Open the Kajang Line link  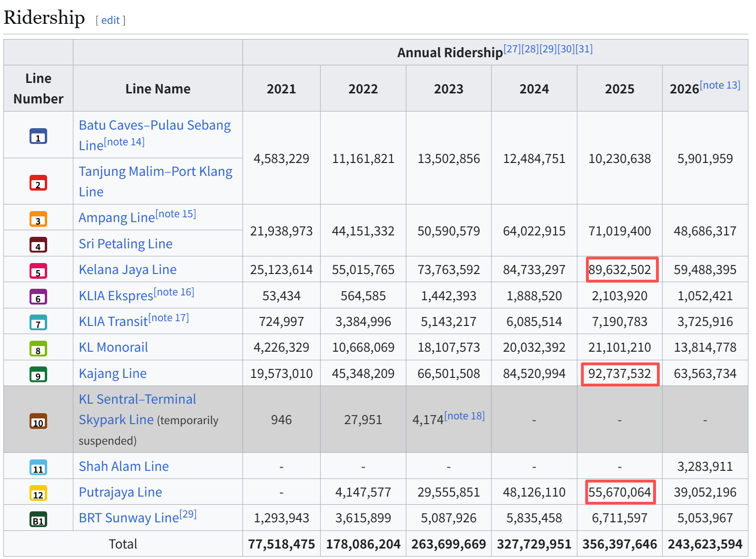[113, 373]
